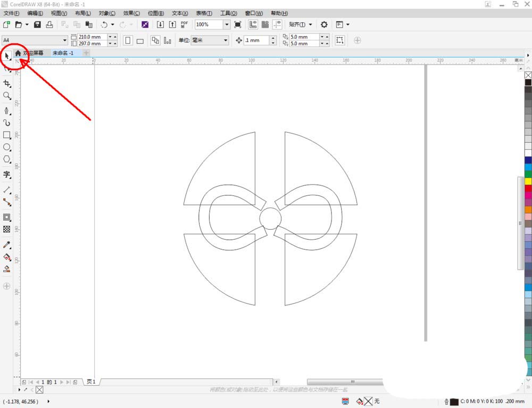
Task: Select the Transparency checkerboard tool
Action: tap(7, 230)
